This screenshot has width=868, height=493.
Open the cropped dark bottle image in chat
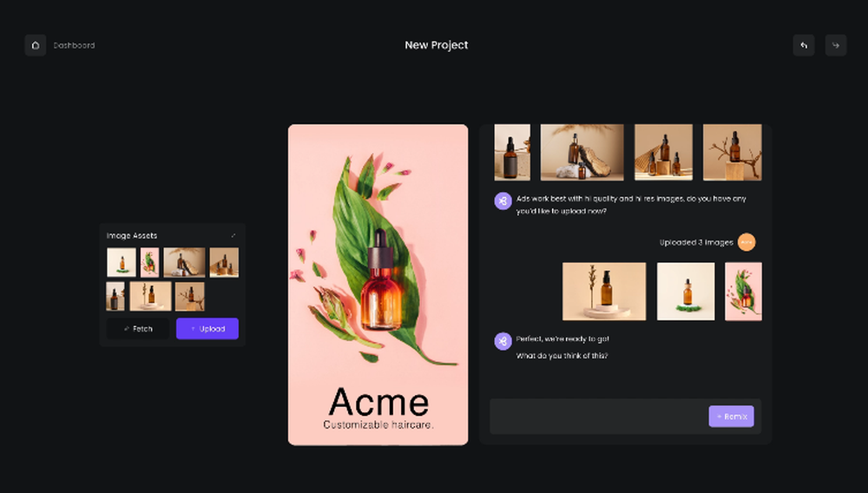click(x=512, y=152)
